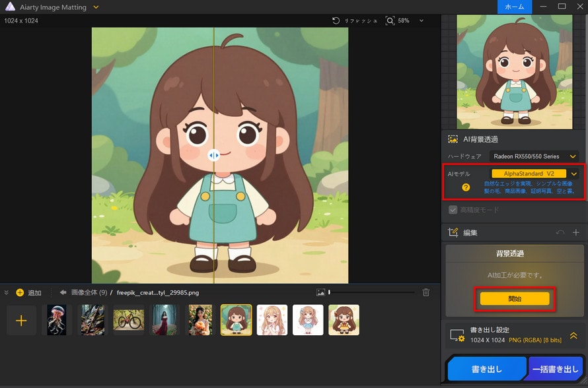Viewport: 588px width, 388px height.
Task: Select the red bicycle thumbnail
Action: (x=128, y=320)
